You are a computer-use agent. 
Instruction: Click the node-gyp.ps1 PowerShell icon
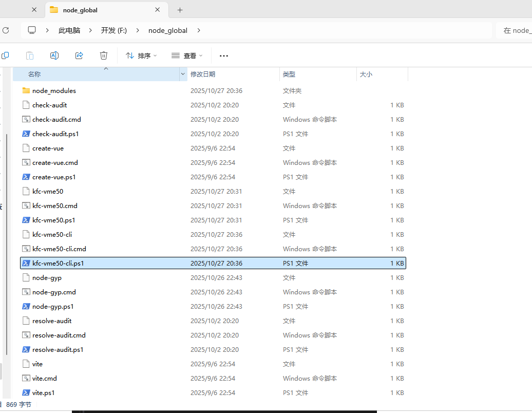click(26, 306)
